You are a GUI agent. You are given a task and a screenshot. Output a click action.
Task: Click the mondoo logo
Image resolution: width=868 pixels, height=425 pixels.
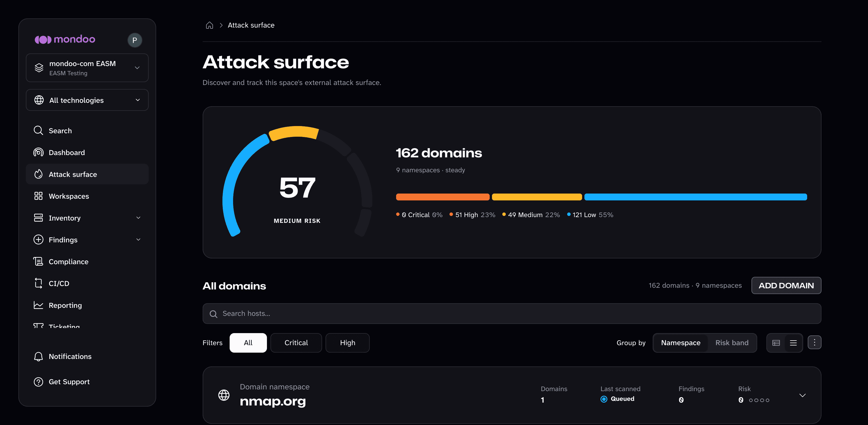click(65, 39)
